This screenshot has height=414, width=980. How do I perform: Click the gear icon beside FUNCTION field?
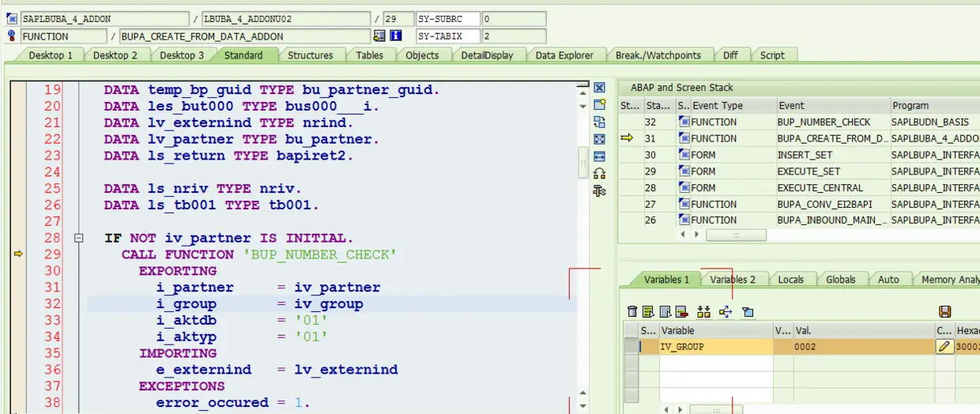(12, 36)
